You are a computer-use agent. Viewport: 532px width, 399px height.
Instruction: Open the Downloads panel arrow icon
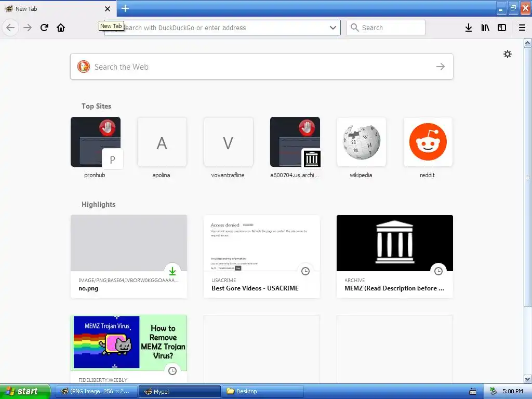(469, 28)
